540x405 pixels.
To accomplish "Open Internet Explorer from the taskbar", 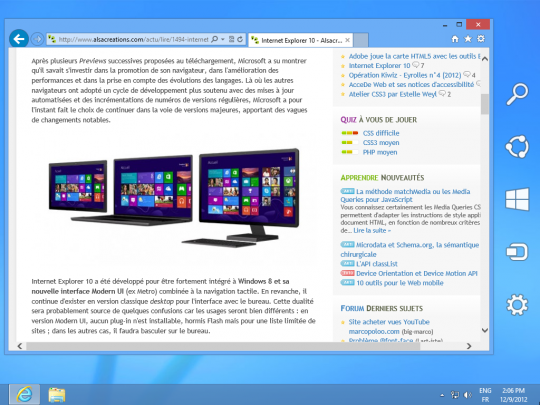I will (x=24, y=394).
